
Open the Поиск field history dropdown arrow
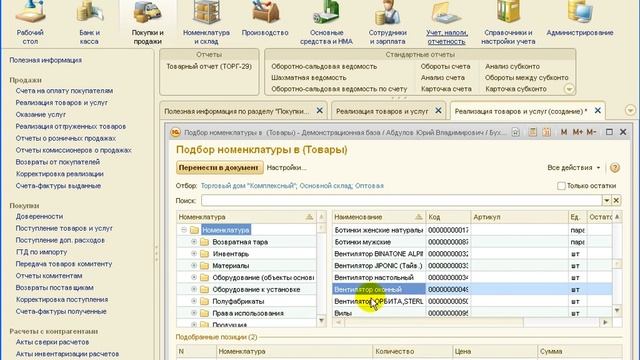click(x=607, y=200)
